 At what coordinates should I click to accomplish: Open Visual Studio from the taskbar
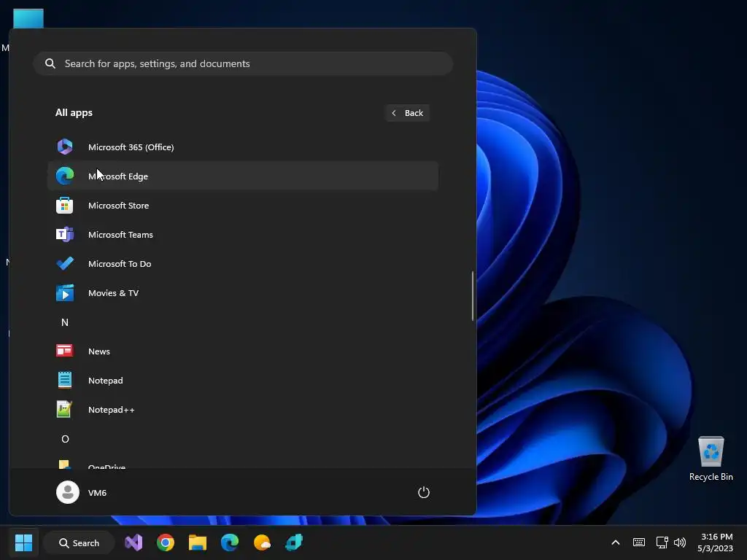(x=134, y=542)
